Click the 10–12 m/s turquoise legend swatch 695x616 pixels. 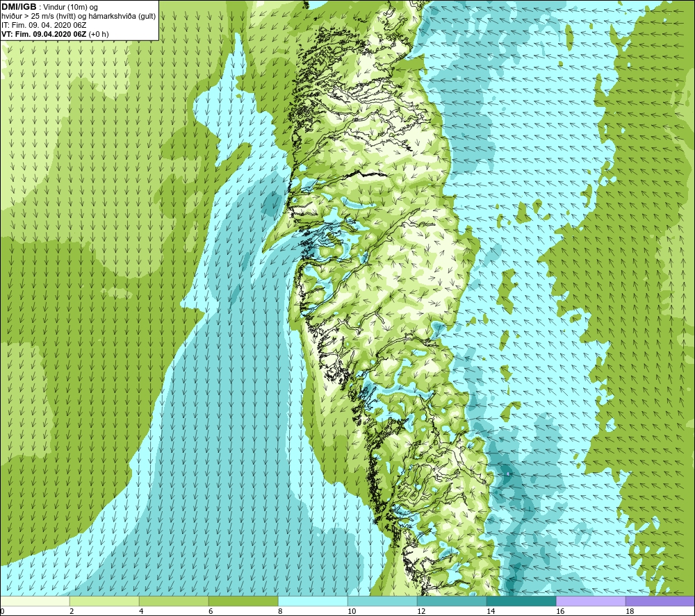[382, 601]
